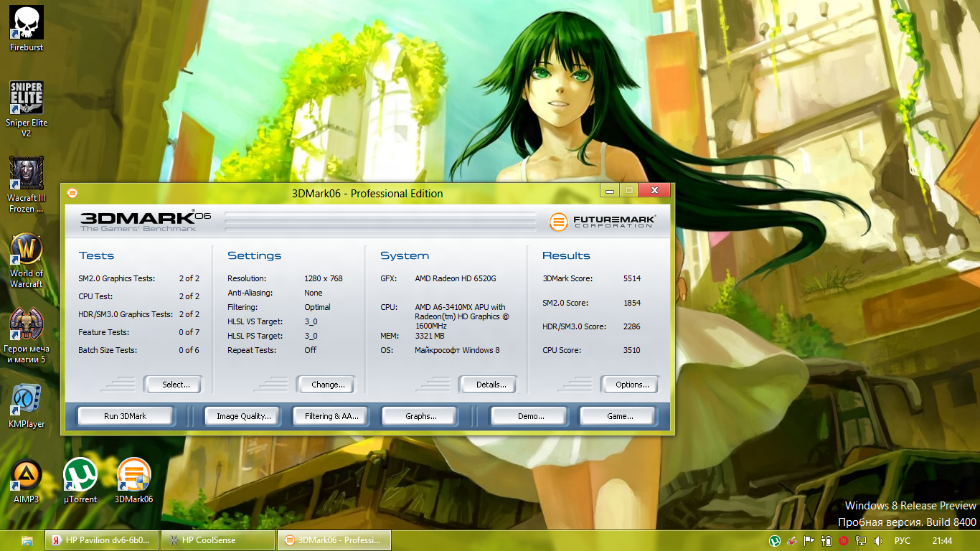Minimize the 3DMark06 window
980x551 pixels.
click(610, 191)
